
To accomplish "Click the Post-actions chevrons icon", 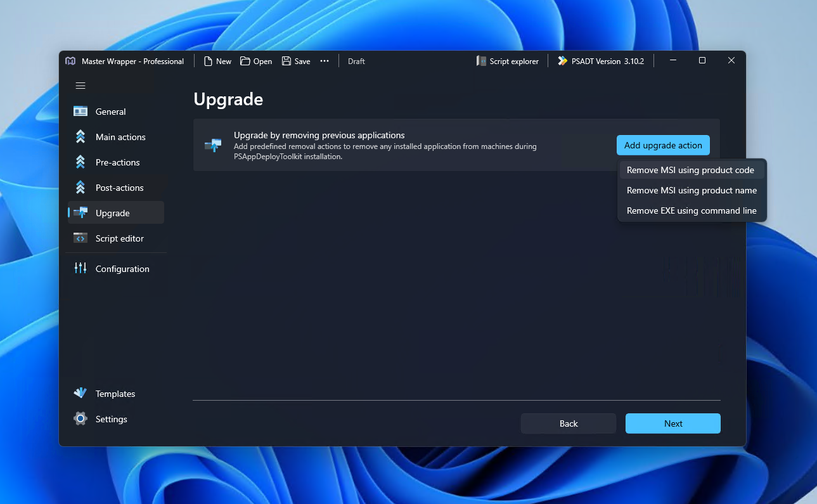I will [80, 187].
